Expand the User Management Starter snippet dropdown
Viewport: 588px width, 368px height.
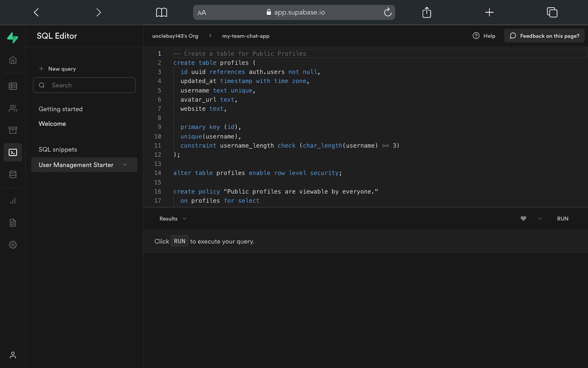pos(125,165)
